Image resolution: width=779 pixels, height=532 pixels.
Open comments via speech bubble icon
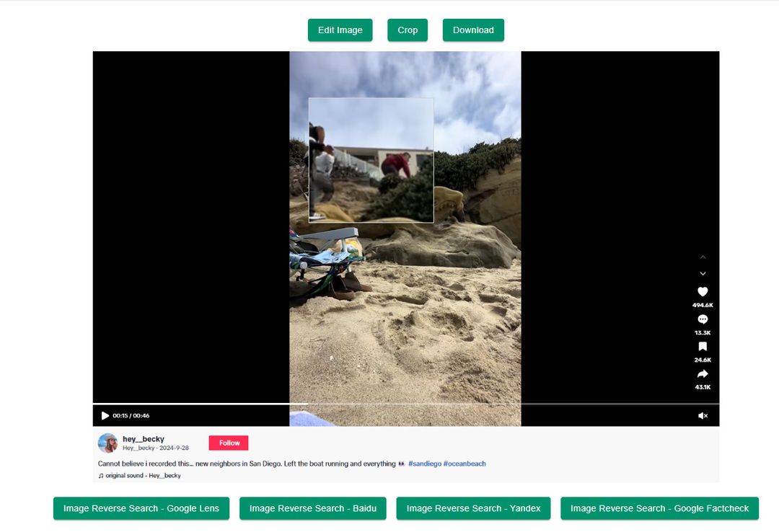pos(703,319)
